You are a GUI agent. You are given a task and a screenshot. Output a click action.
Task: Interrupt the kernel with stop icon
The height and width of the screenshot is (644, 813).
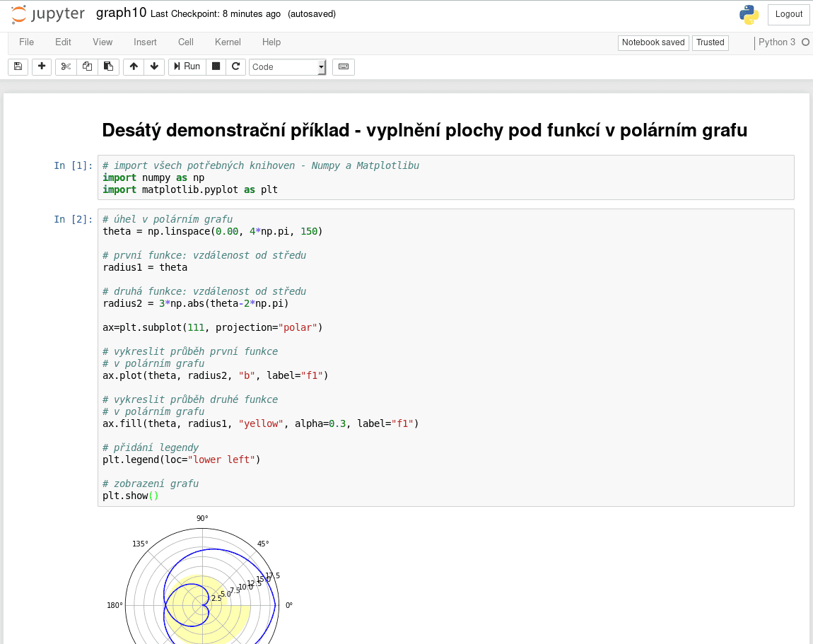pos(216,66)
